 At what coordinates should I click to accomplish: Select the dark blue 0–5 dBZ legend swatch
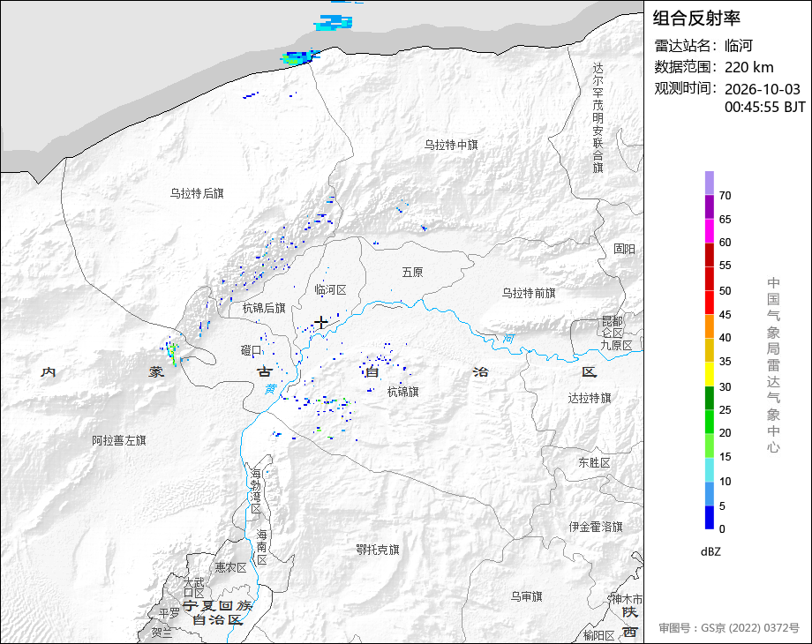pyautogui.click(x=710, y=517)
